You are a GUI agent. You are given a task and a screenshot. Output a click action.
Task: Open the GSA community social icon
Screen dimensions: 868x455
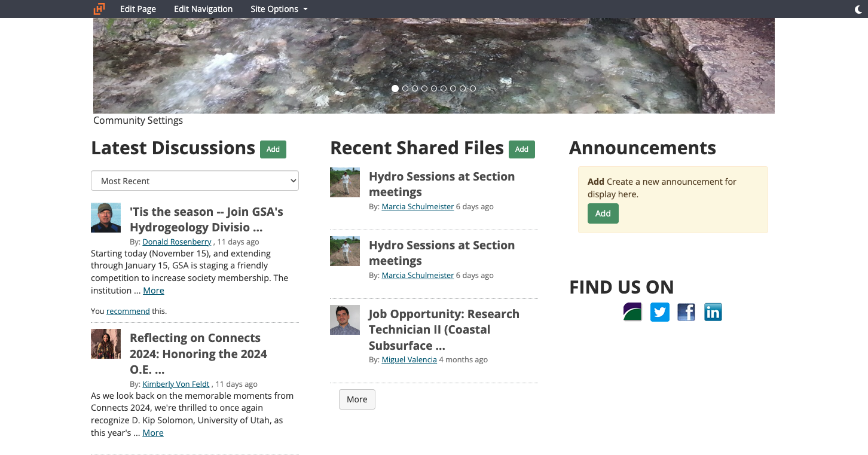(632, 312)
